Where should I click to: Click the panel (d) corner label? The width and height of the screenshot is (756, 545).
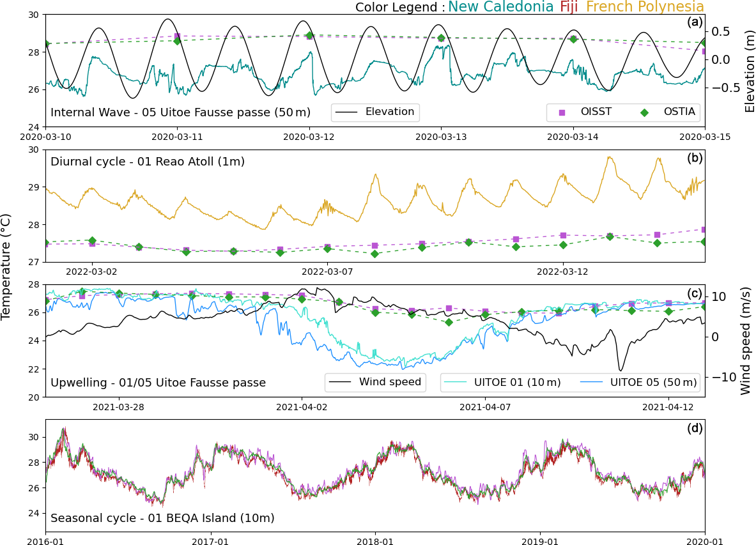point(695,428)
